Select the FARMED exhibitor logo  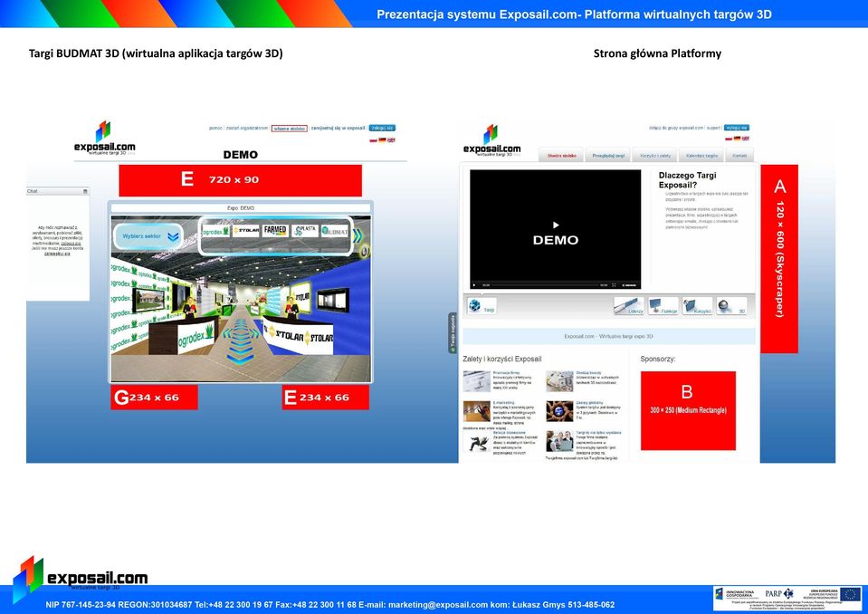point(275,230)
